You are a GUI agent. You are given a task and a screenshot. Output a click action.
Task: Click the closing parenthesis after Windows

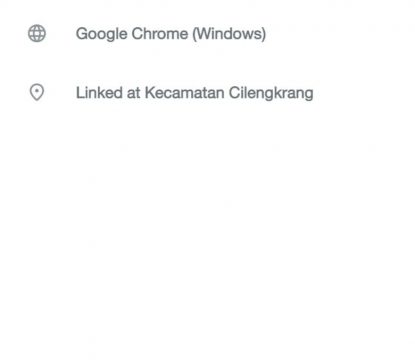point(264,34)
